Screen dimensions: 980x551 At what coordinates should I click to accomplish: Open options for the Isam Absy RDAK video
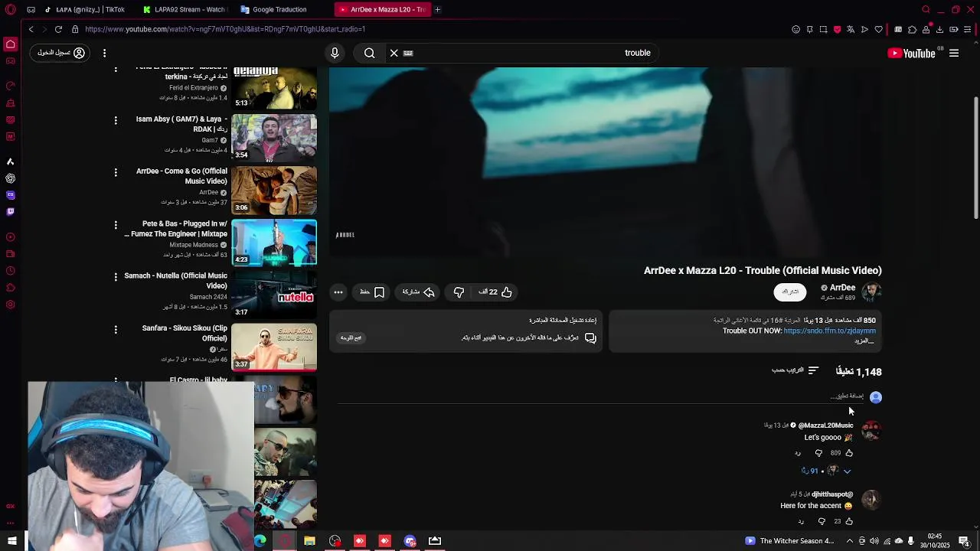click(116, 120)
